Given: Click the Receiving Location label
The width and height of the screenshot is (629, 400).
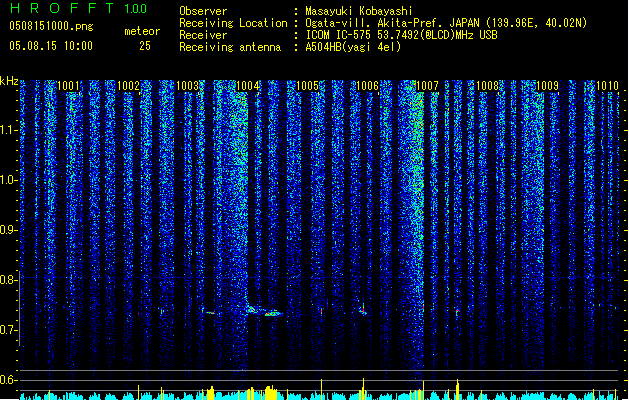Looking at the screenshot, I should tap(233, 23).
